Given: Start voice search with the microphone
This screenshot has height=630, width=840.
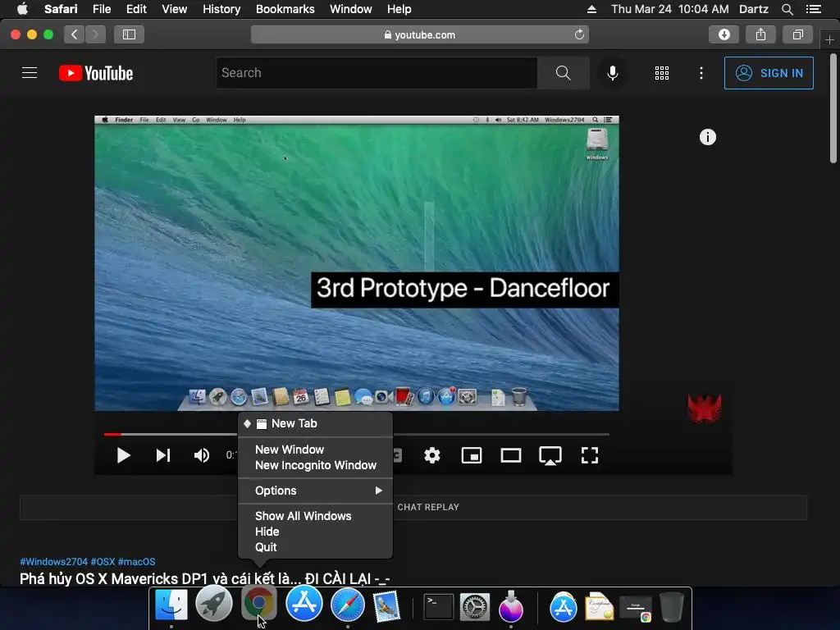Looking at the screenshot, I should point(612,73).
